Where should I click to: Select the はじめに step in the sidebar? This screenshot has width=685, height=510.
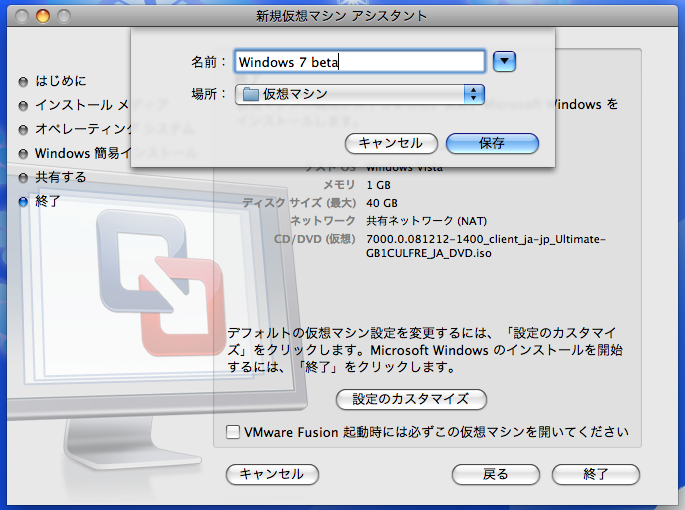click(x=53, y=81)
